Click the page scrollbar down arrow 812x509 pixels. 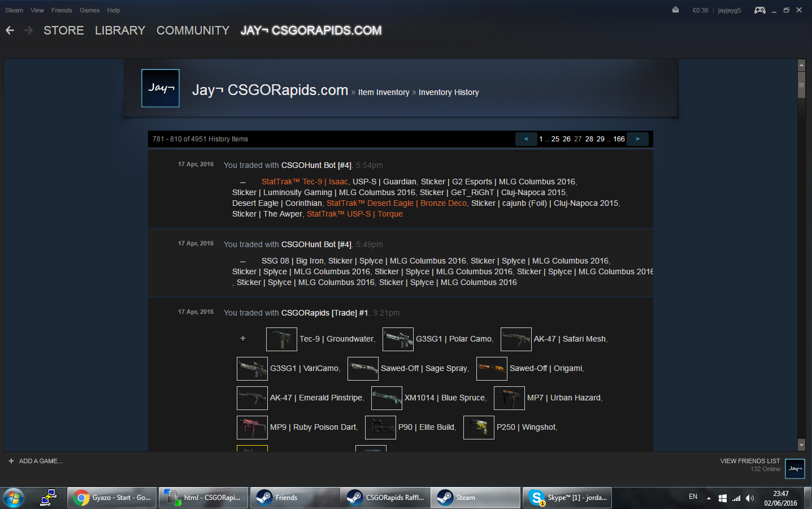coord(801,445)
